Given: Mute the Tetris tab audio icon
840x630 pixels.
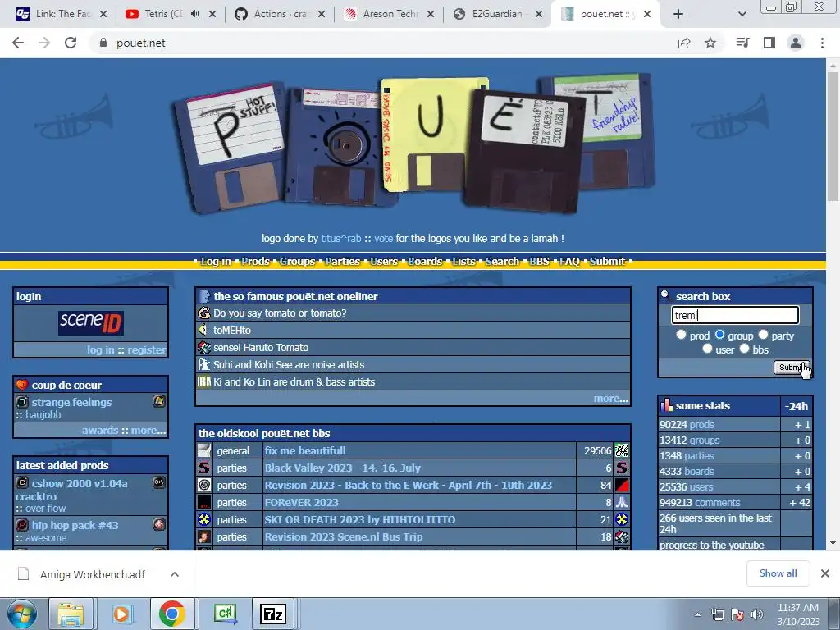Looking at the screenshot, I should 194,14.
